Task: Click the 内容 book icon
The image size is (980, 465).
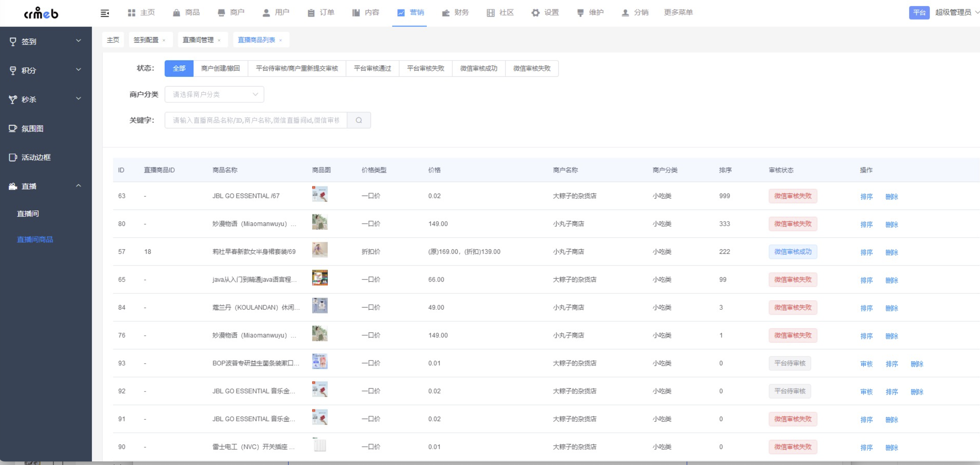Action: [x=356, y=13]
